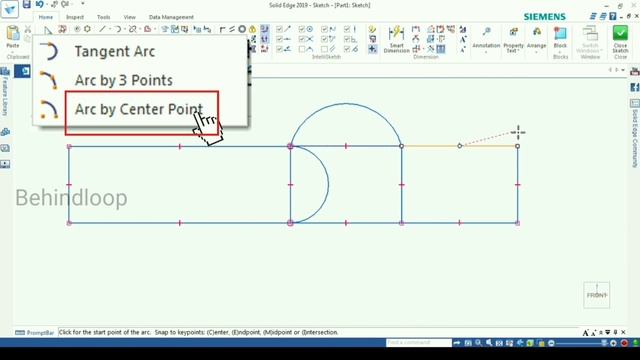
Task: Click the Switch Windows button
Action: pyautogui.click(x=590, y=39)
